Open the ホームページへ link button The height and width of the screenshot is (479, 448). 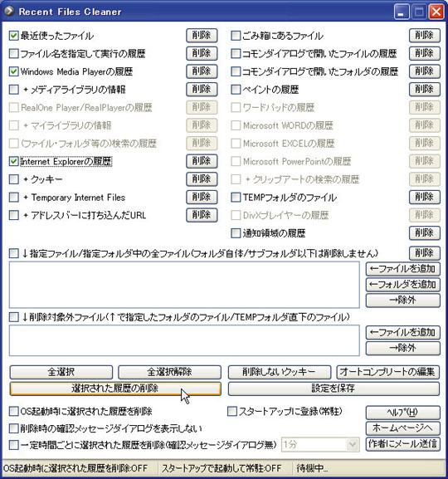click(403, 428)
